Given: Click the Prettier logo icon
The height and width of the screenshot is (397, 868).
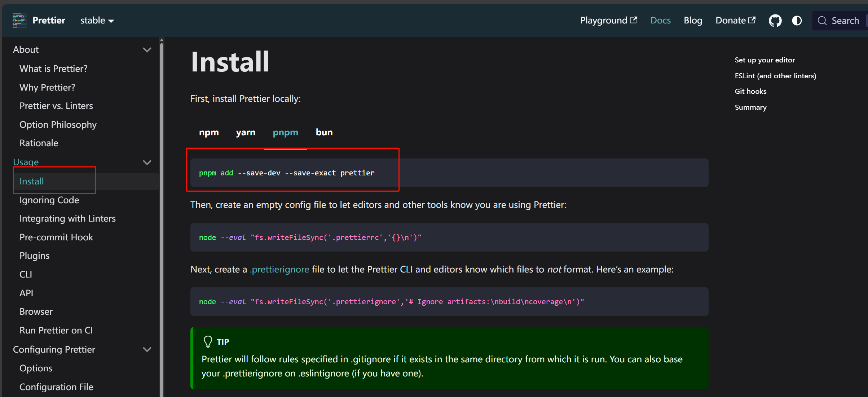Looking at the screenshot, I should pos(19,20).
